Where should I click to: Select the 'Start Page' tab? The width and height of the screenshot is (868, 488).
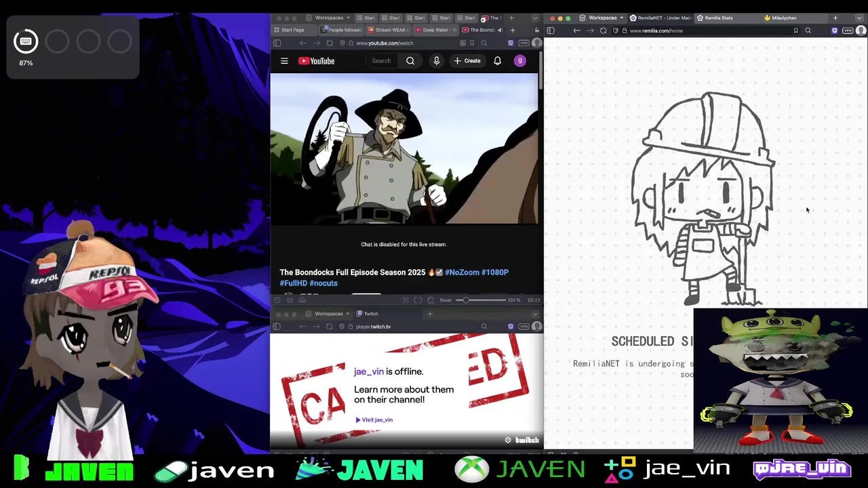click(294, 30)
